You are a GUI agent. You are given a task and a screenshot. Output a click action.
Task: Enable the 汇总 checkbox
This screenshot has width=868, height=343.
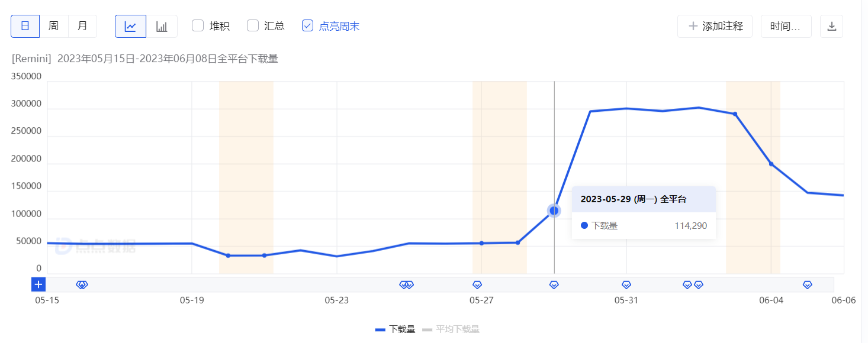click(x=253, y=25)
